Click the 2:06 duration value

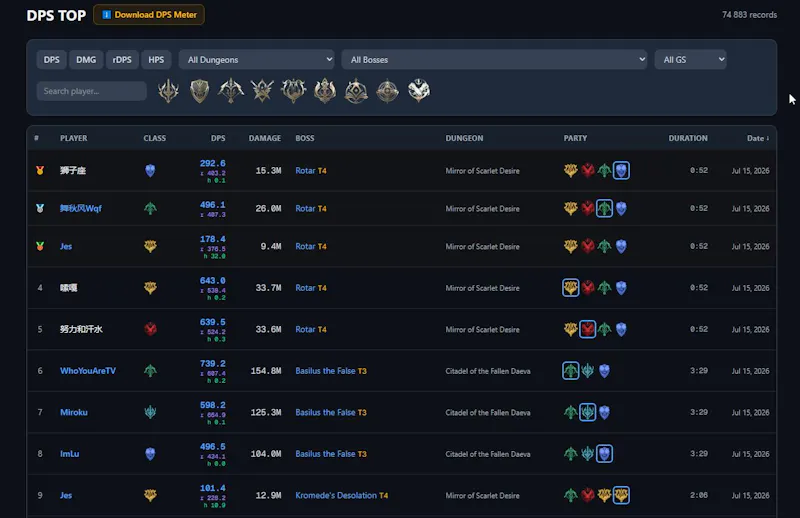698,495
